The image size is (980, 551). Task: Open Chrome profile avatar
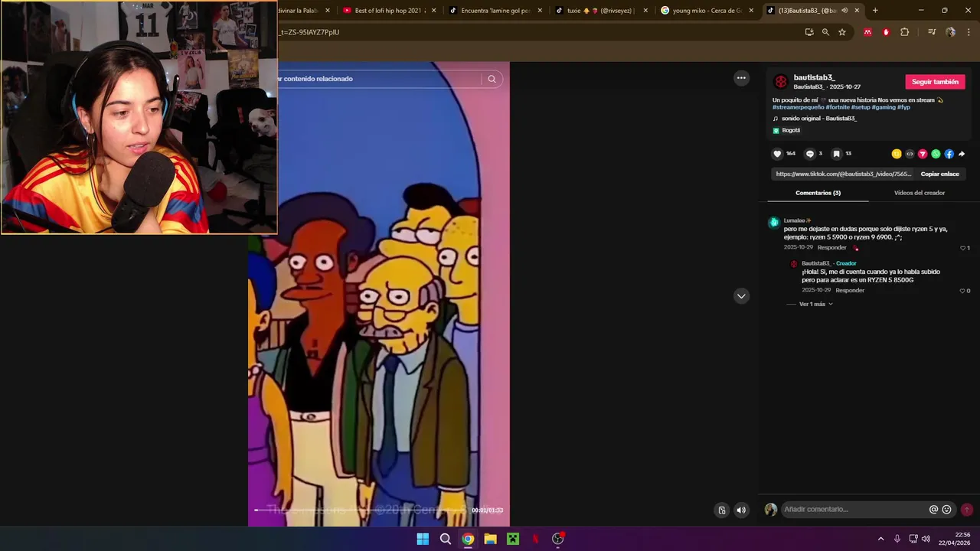(x=951, y=32)
